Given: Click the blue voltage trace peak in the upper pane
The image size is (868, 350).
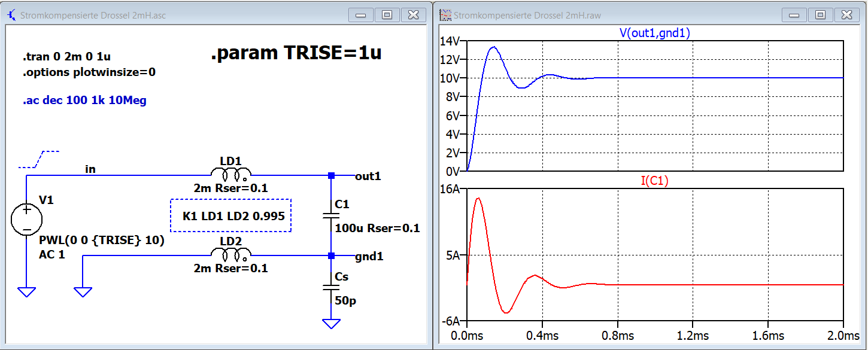Looking at the screenshot, I should click(x=493, y=47).
